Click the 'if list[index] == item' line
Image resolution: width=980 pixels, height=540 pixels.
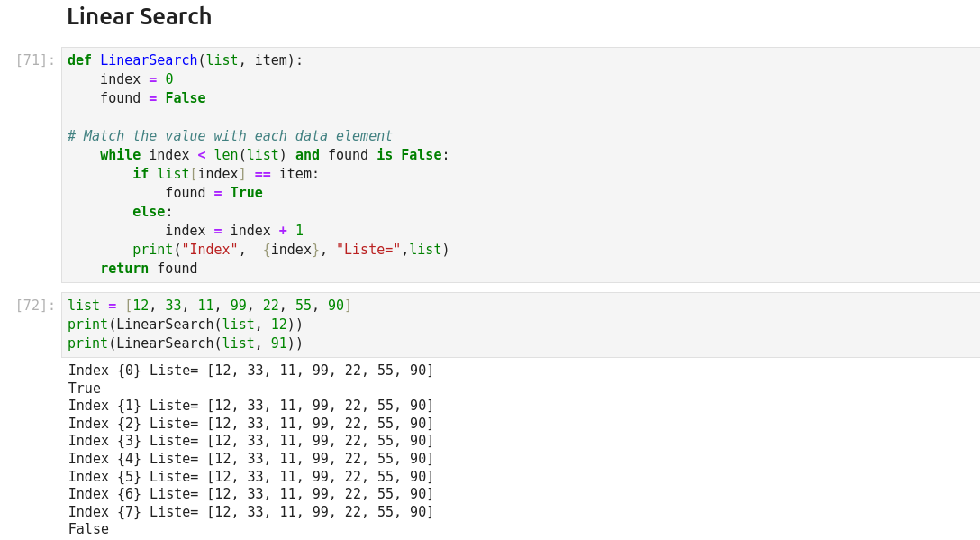click(x=225, y=174)
